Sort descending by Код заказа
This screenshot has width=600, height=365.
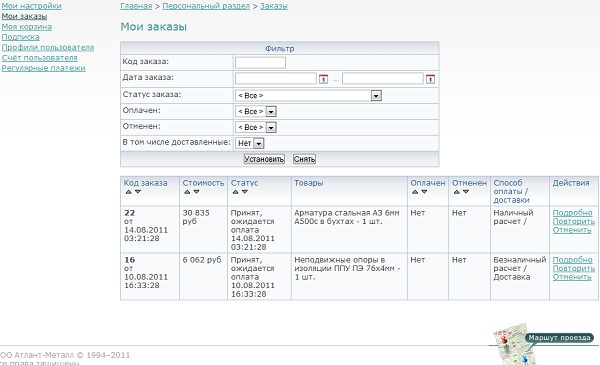coord(138,192)
